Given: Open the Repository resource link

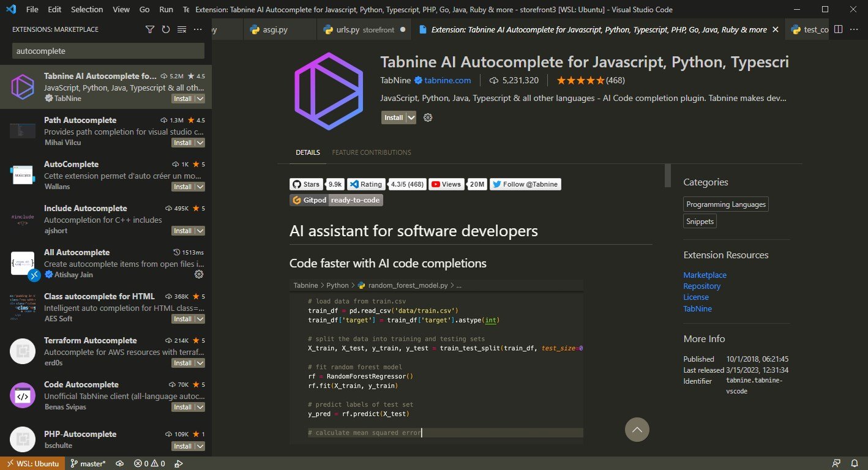Looking at the screenshot, I should [702, 286].
